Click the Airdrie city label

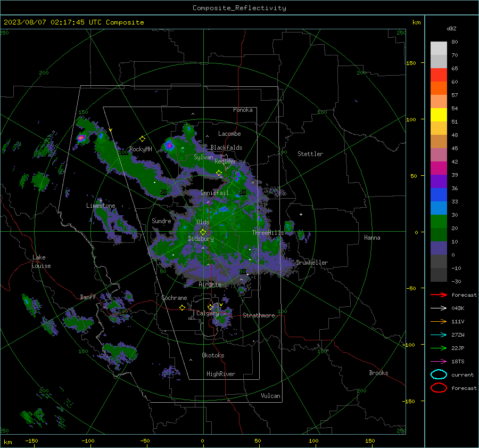[210, 284]
